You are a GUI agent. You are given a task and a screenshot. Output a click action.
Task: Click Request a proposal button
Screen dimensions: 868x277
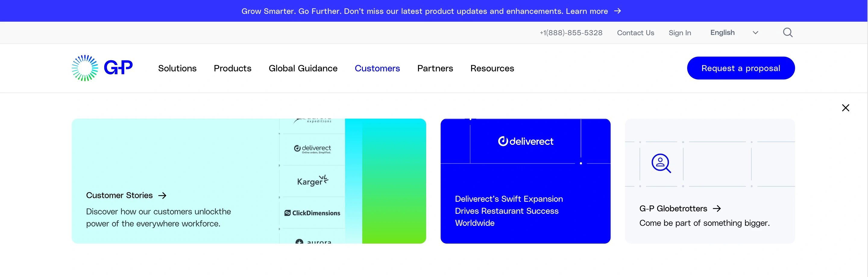741,68
